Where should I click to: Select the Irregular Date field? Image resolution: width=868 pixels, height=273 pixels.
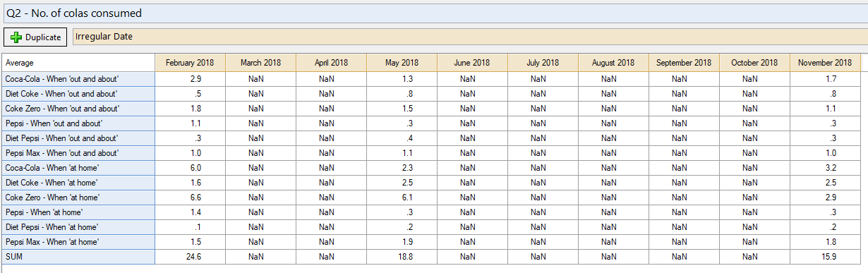[469, 37]
